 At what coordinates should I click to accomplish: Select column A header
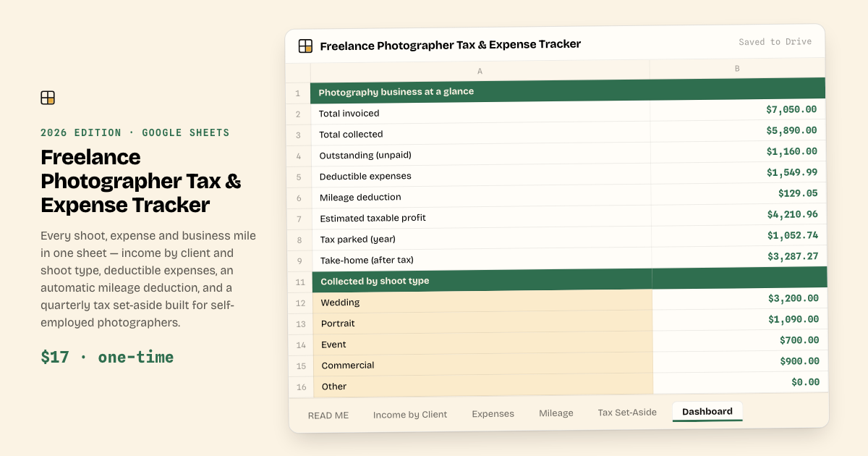[480, 71]
